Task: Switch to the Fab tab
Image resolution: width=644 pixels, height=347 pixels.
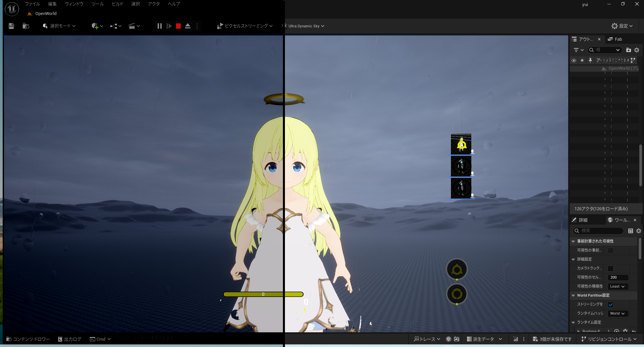Action: (x=615, y=39)
